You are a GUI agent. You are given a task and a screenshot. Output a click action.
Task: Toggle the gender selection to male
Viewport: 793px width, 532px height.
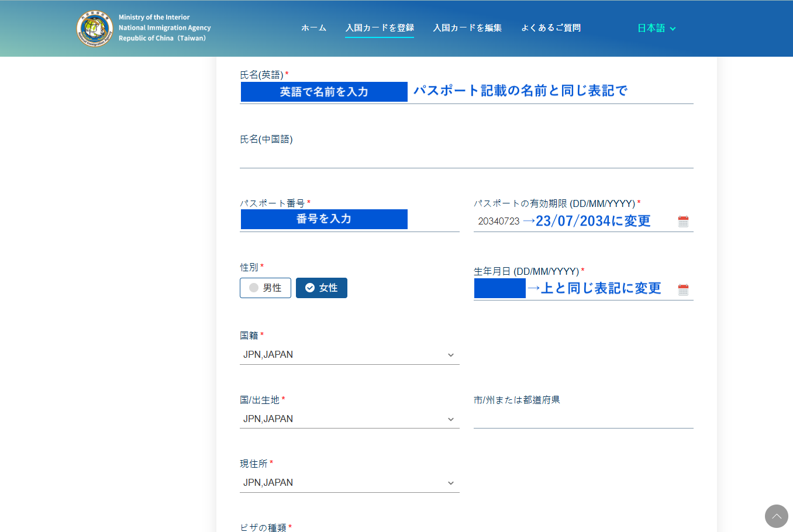265,288
